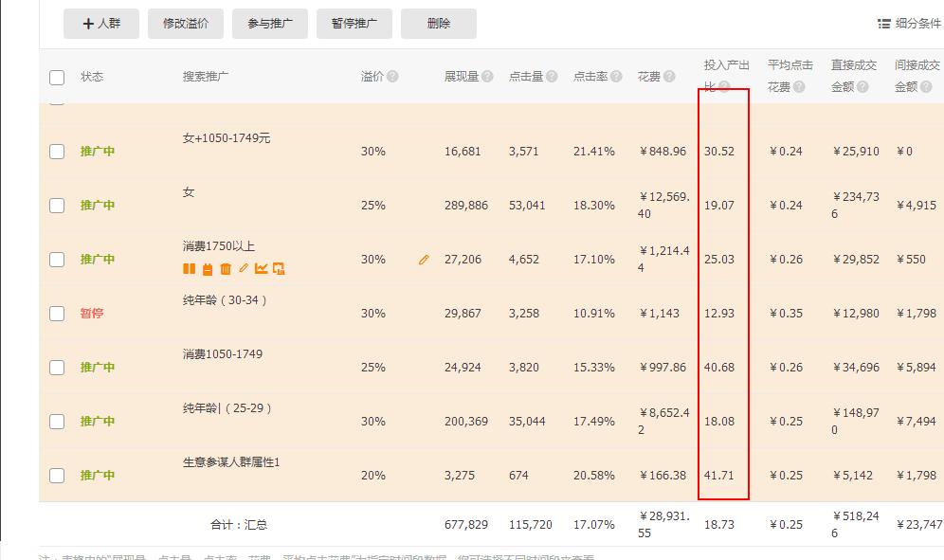
Task: Add a new audience with 人群 button
Action: (101, 24)
